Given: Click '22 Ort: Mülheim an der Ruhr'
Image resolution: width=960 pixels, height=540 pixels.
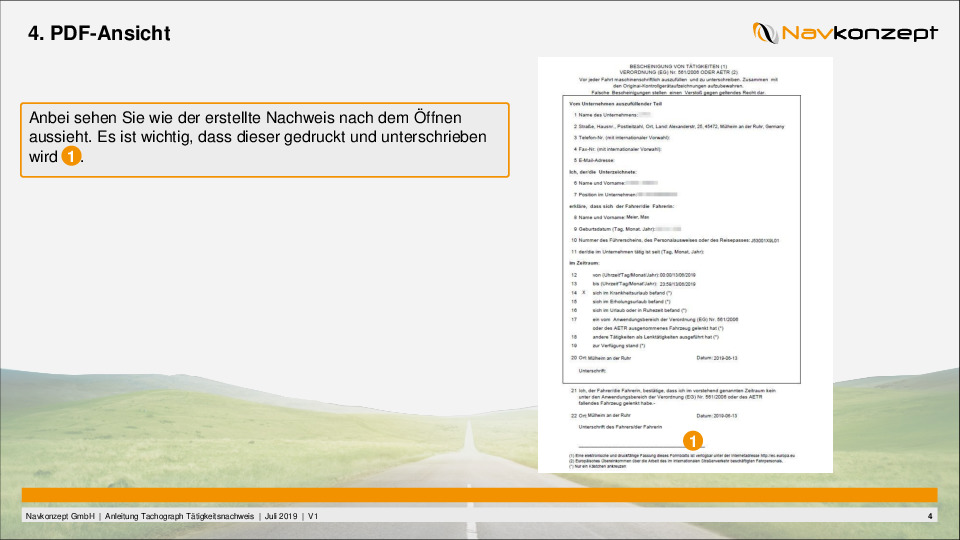Looking at the screenshot, I should coord(601,416).
